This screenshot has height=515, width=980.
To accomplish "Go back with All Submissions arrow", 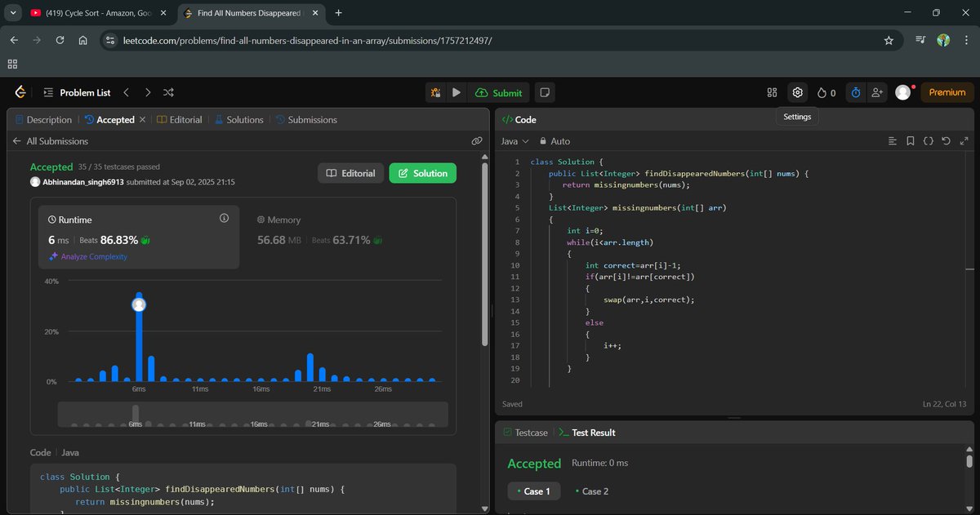I will [x=16, y=141].
